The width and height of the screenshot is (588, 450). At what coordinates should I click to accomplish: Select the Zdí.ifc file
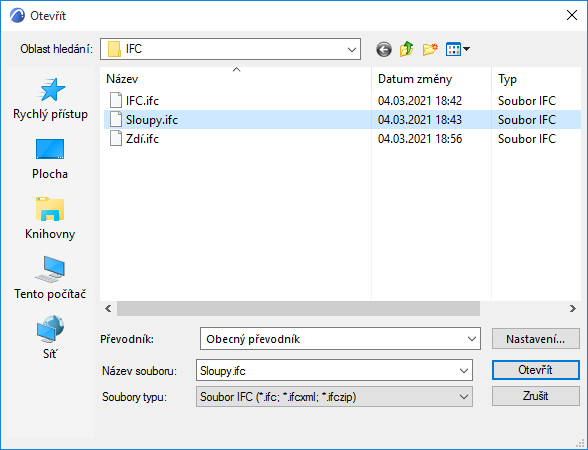[x=142, y=139]
